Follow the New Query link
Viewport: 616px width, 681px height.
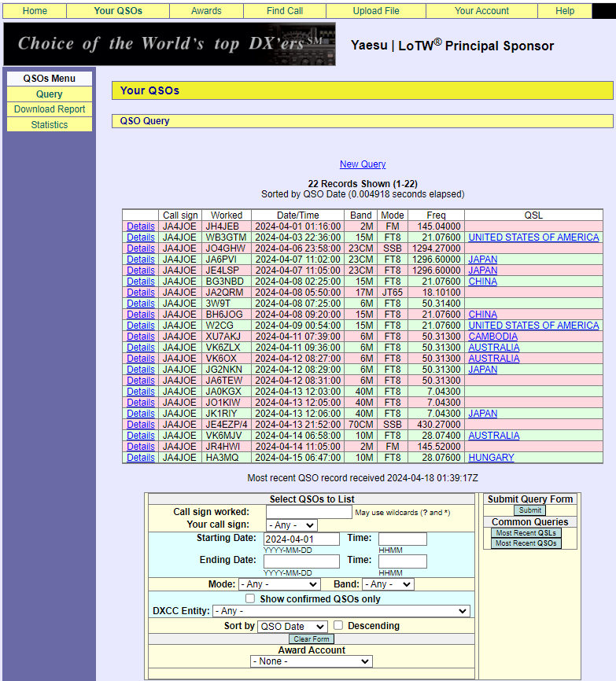point(363,164)
